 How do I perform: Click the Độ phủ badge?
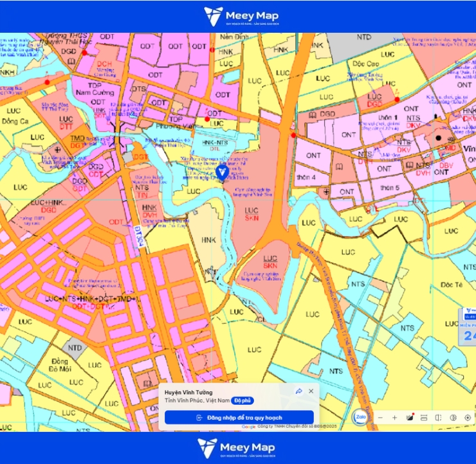[x=243, y=401]
